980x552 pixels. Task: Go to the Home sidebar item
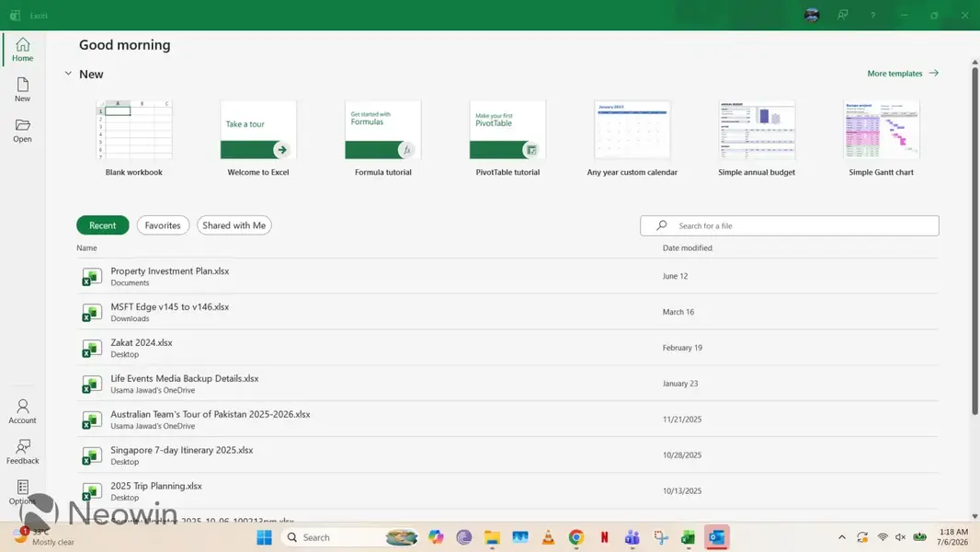[x=22, y=50]
